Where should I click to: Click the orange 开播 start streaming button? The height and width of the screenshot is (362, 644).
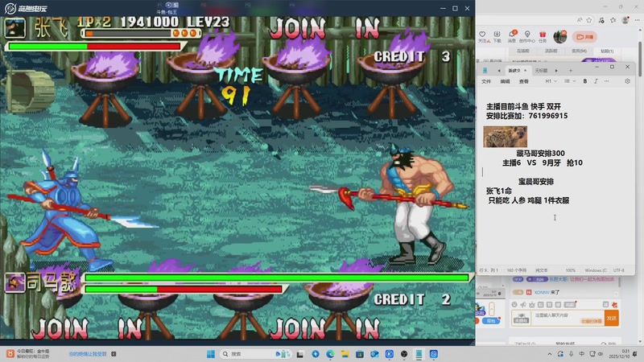click(585, 37)
